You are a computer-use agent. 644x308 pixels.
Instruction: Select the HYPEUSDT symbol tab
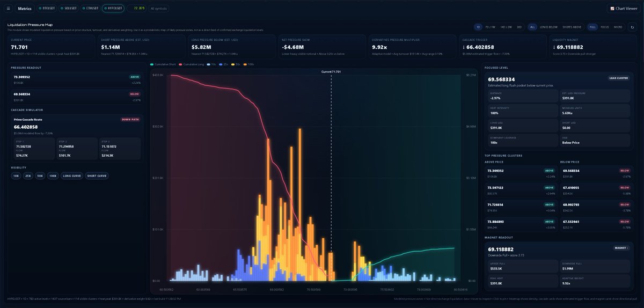(113, 9)
